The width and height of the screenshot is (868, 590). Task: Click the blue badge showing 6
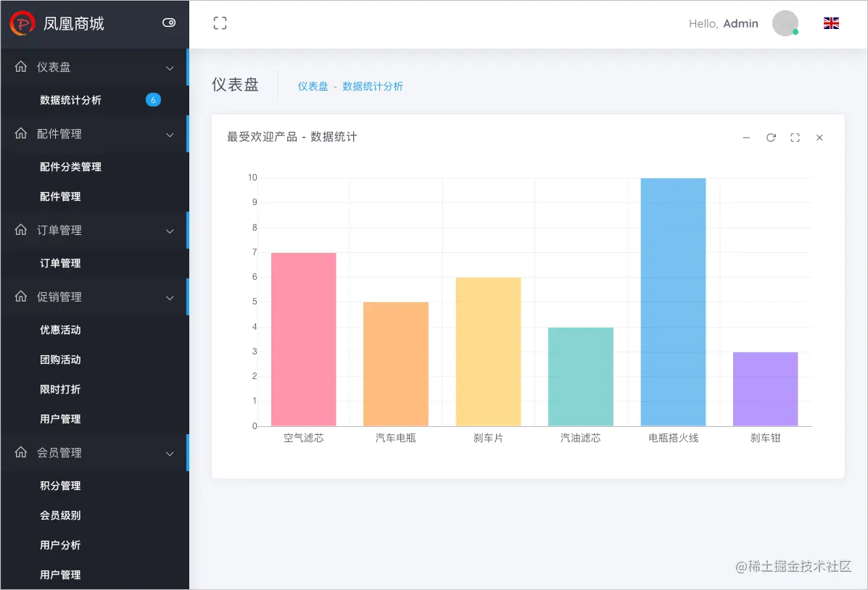tap(153, 99)
